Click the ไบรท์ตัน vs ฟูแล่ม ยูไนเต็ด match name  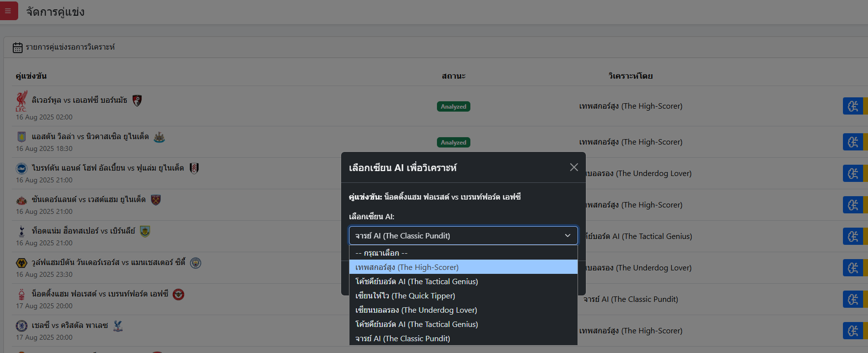[108, 168]
